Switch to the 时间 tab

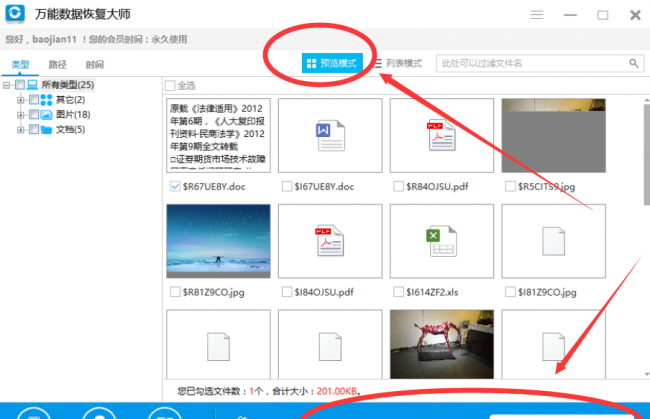[95, 65]
